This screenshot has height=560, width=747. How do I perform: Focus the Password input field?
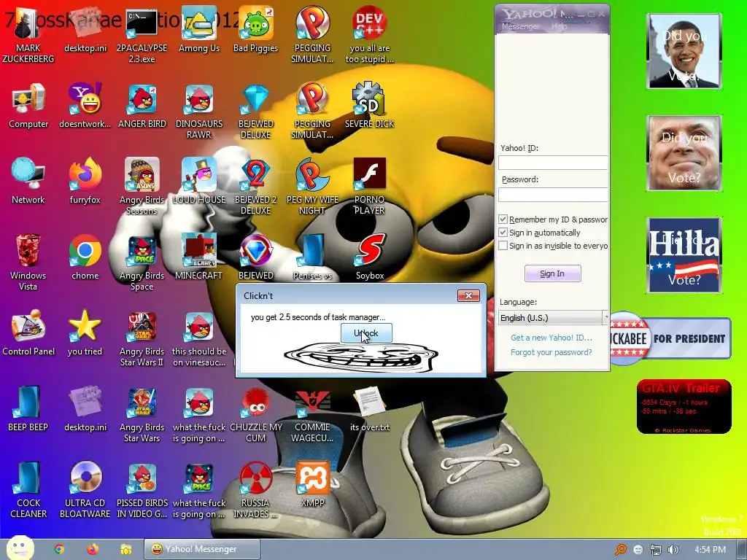click(553, 194)
